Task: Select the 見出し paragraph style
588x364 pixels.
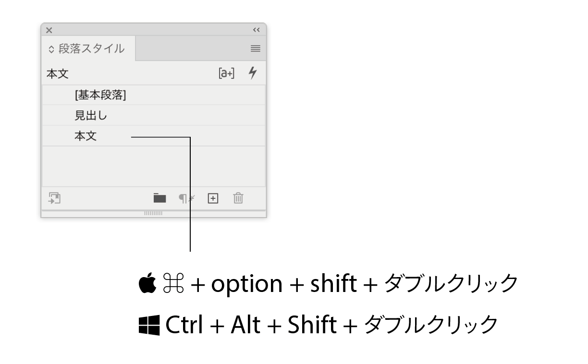Action: pyautogui.click(x=154, y=115)
